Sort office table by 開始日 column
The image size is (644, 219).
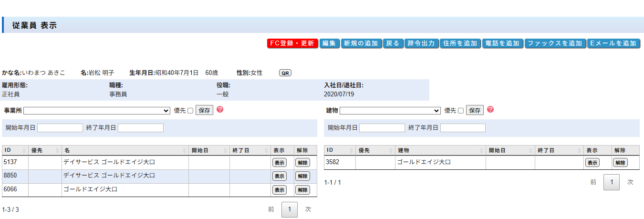(209, 150)
